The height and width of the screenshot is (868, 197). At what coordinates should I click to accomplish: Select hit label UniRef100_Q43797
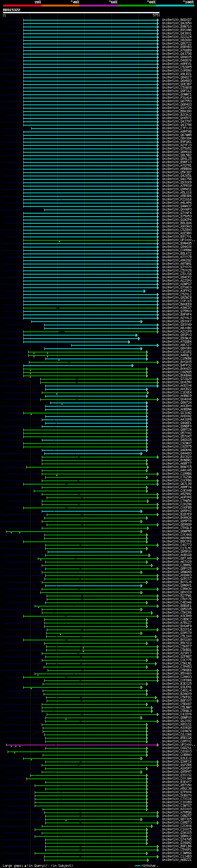point(177,122)
